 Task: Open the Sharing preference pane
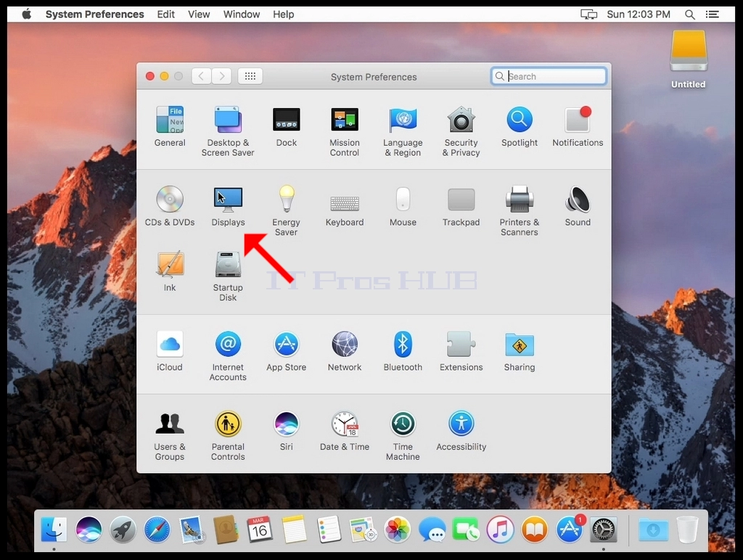click(520, 345)
